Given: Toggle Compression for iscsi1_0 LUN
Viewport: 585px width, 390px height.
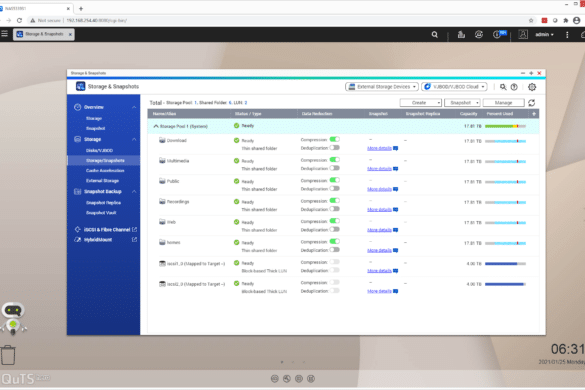Looking at the screenshot, I should pos(335,262).
